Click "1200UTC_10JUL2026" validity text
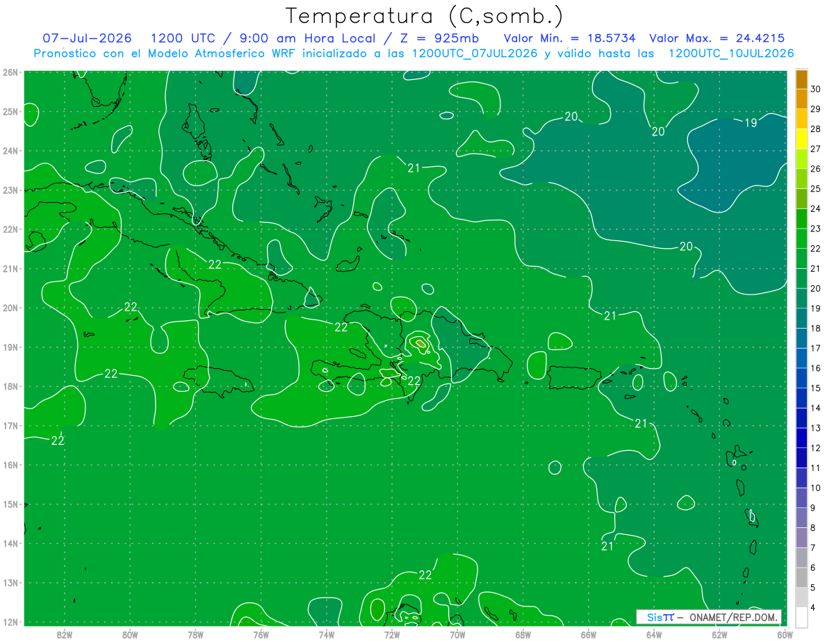The height and width of the screenshot is (644, 834). point(730,53)
